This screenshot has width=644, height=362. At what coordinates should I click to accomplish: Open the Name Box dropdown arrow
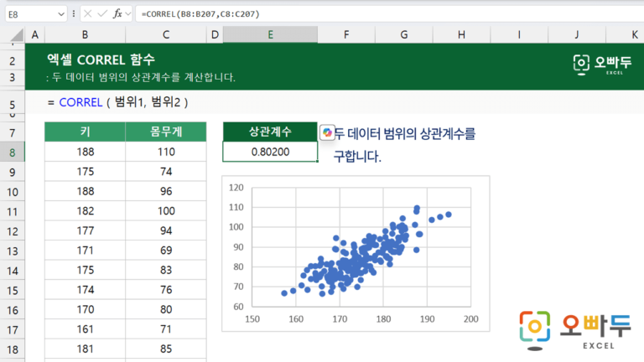[61, 14]
